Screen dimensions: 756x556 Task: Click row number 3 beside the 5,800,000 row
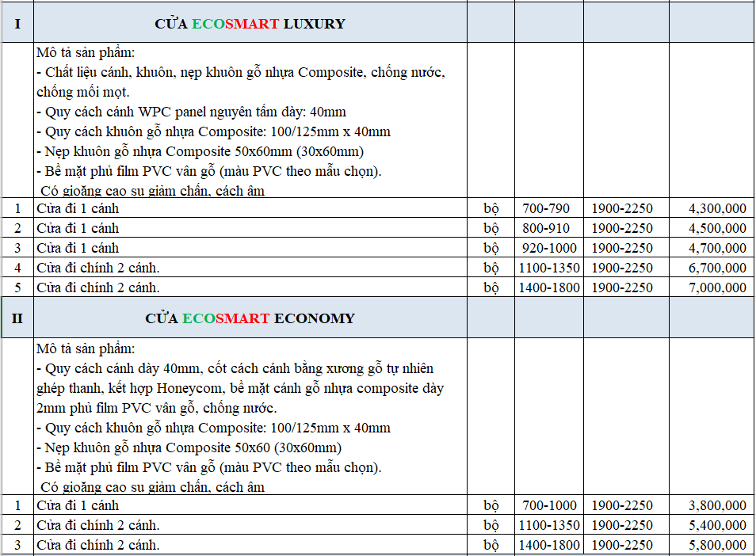pyautogui.click(x=18, y=544)
